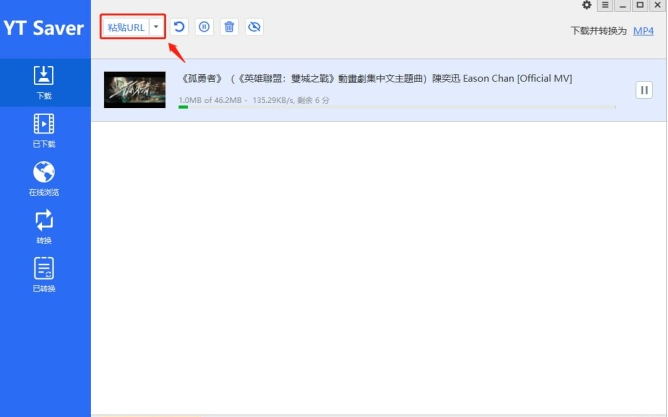Click the trash delete icon in toolbar
The width and height of the screenshot is (668, 417).
point(229,27)
